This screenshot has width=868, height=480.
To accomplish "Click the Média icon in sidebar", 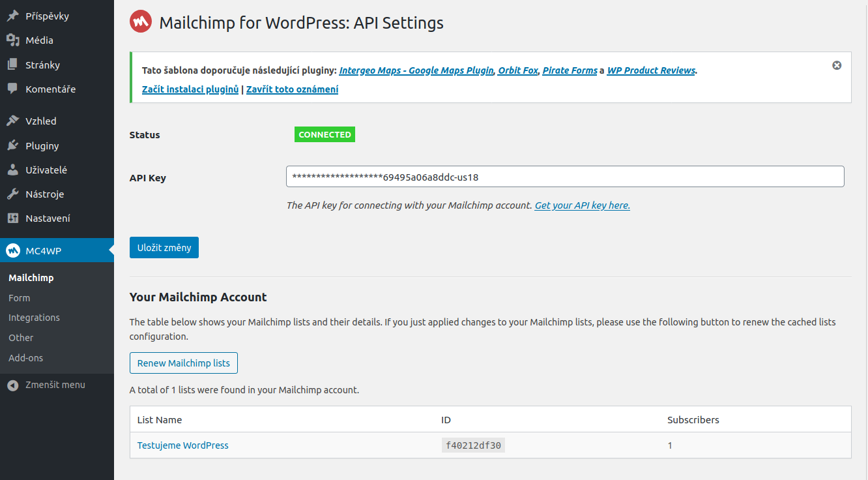I will pyautogui.click(x=13, y=40).
